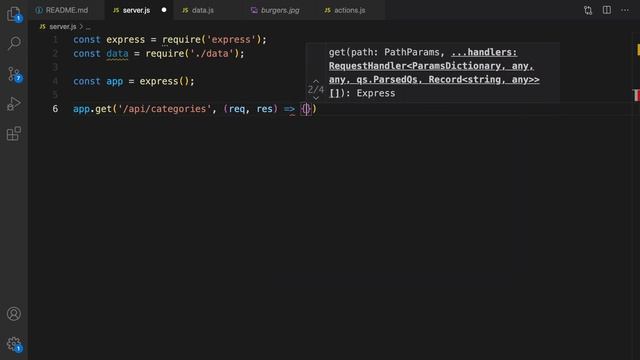Image resolution: width=640 pixels, height=360 pixels.
Task: Click the arrow => operator on line 6
Action: (289, 109)
